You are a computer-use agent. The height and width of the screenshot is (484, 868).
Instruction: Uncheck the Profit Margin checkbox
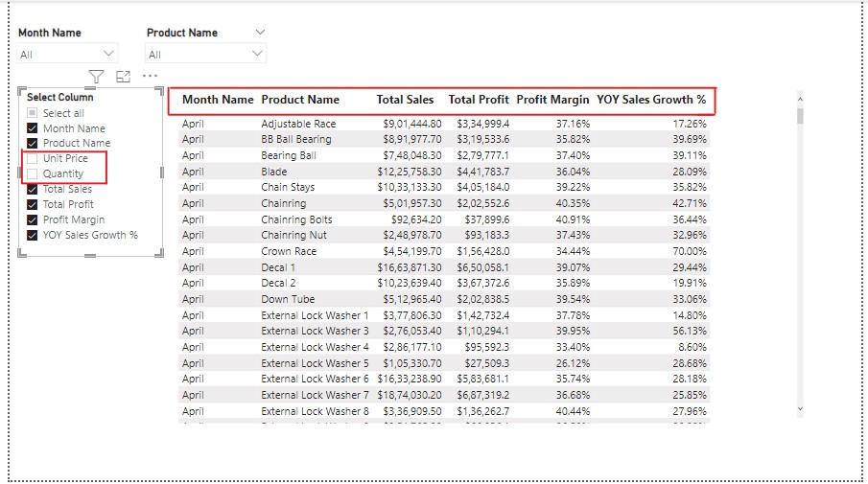click(x=33, y=219)
